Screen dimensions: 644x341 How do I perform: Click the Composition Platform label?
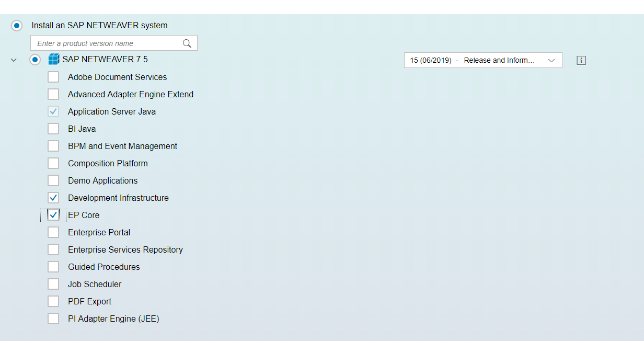click(x=108, y=163)
